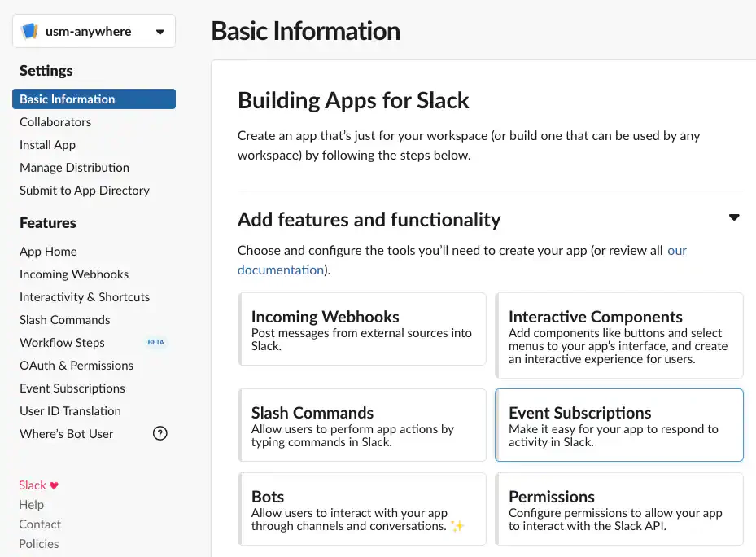Click the Incoming Webhooks feature card

pos(362,329)
